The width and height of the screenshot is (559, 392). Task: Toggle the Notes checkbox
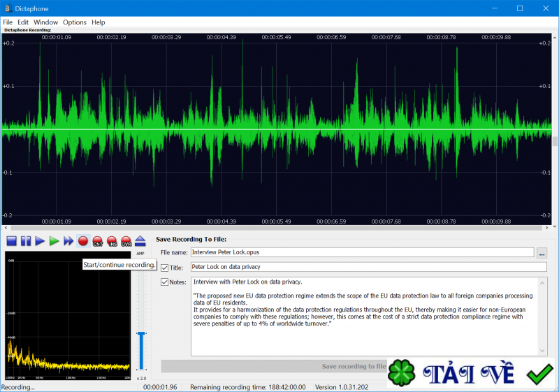(x=165, y=282)
